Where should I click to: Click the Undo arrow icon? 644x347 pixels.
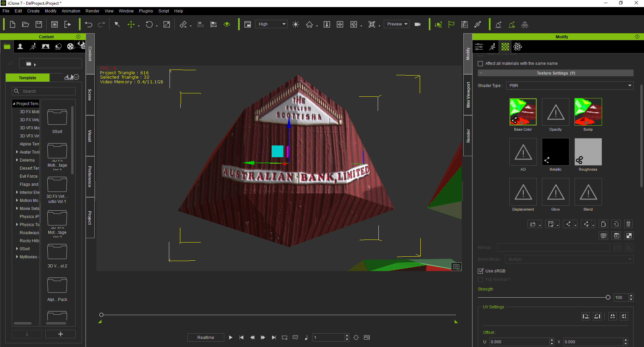pos(89,25)
